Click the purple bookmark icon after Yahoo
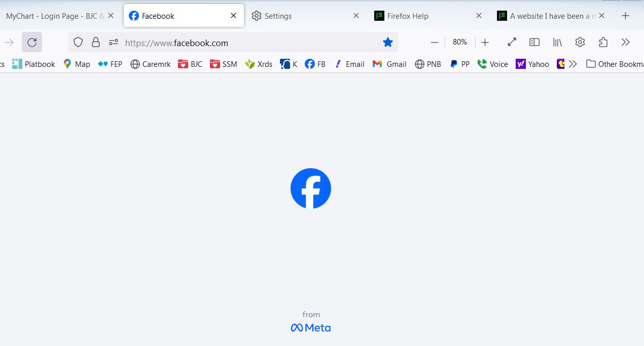This screenshot has height=346, width=644. click(x=561, y=64)
